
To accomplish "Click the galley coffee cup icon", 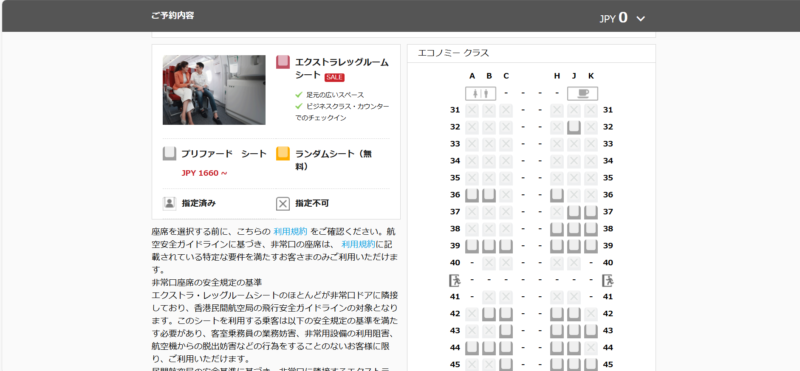I will pyautogui.click(x=583, y=93).
